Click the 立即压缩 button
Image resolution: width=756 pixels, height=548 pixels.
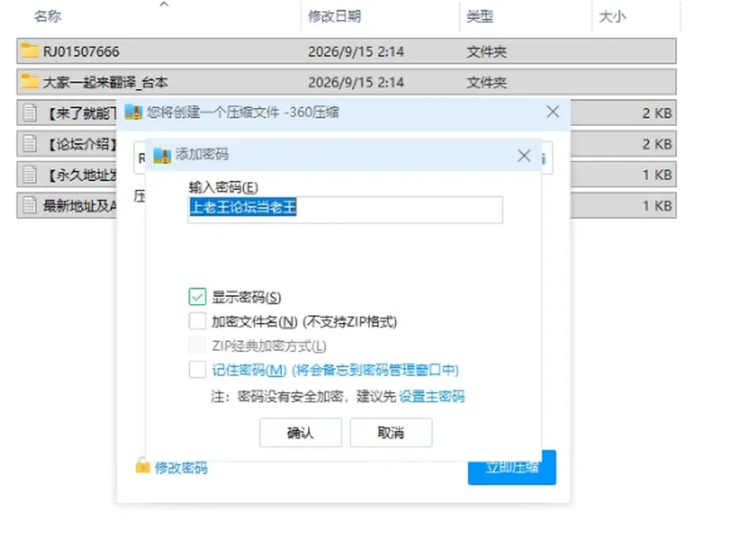(x=512, y=468)
